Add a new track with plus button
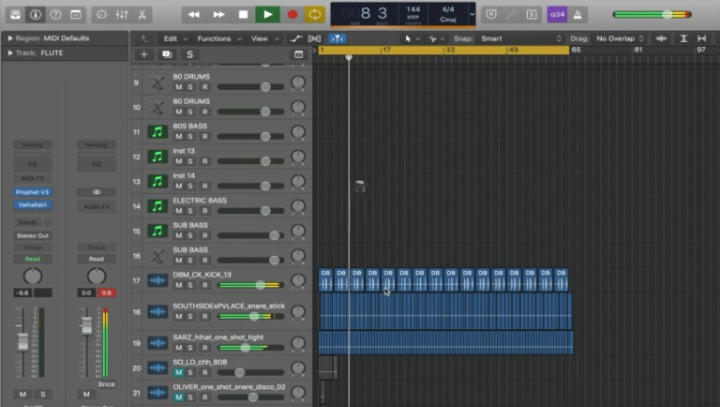 click(x=144, y=55)
